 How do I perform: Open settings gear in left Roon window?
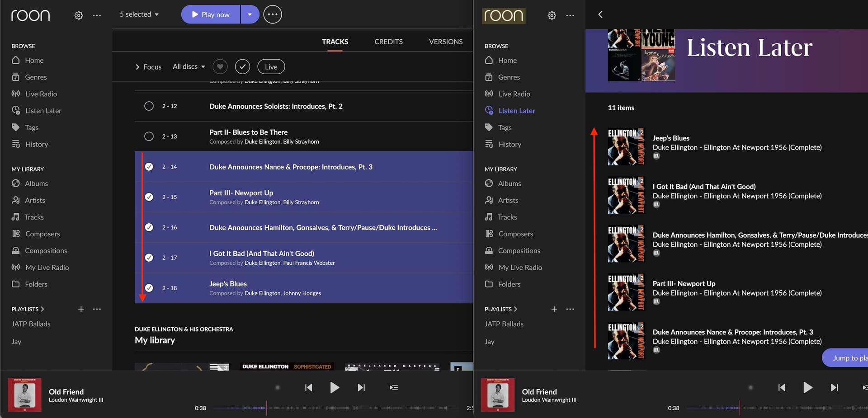tap(79, 15)
